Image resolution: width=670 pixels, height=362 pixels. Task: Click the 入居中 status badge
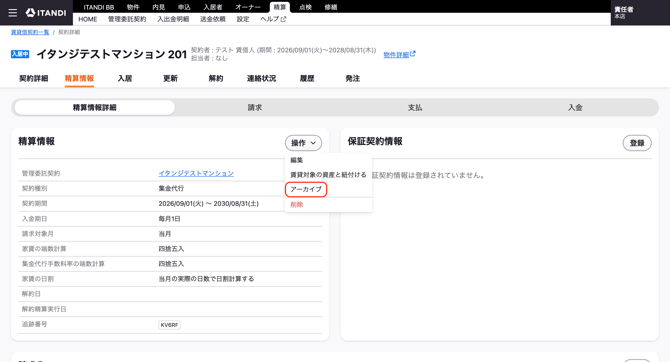point(20,54)
